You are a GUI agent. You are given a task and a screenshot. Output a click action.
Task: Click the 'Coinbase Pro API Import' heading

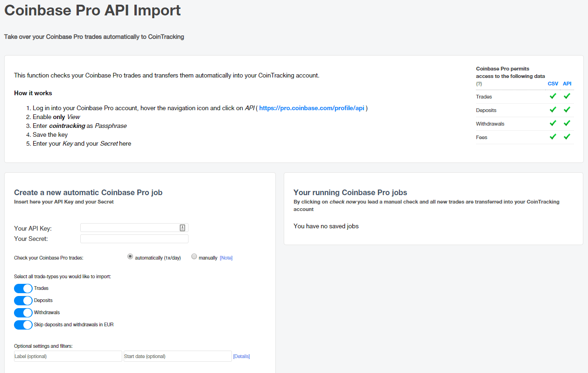(x=92, y=10)
